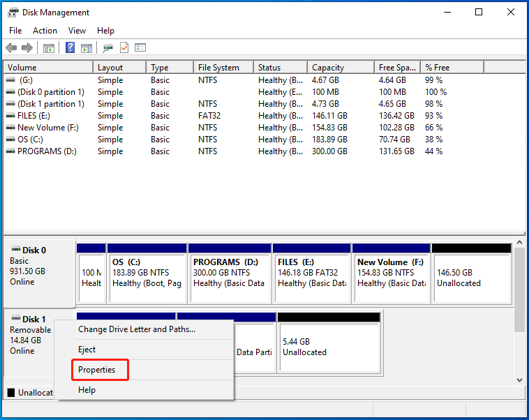The height and width of the screenshot is (420, 529).
Task: Click the drive icon beside New Volume (F:) row
Action: (10, 128)
